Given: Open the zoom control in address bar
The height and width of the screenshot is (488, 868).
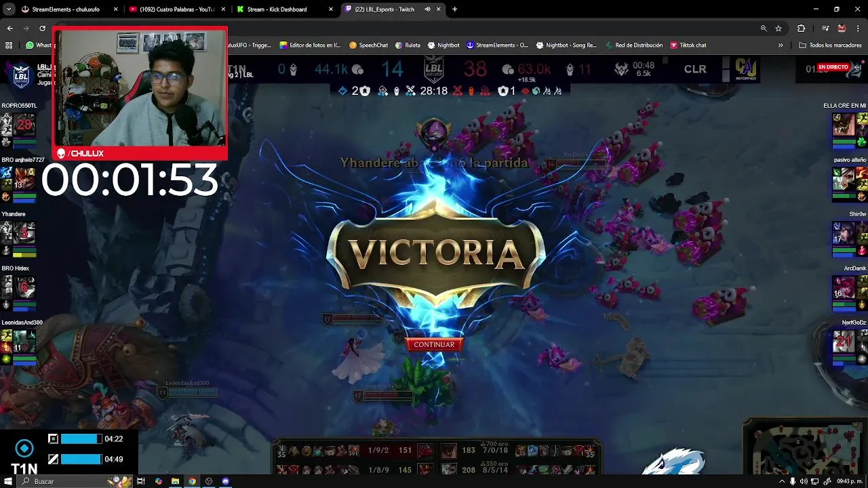Looking at the screenshot, I should (x=764, y=28).
